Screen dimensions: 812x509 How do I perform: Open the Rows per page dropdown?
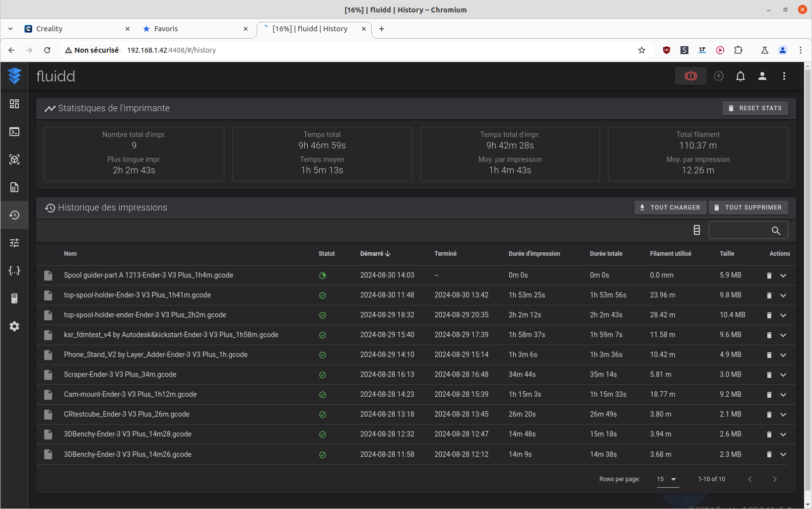point(667,479)
